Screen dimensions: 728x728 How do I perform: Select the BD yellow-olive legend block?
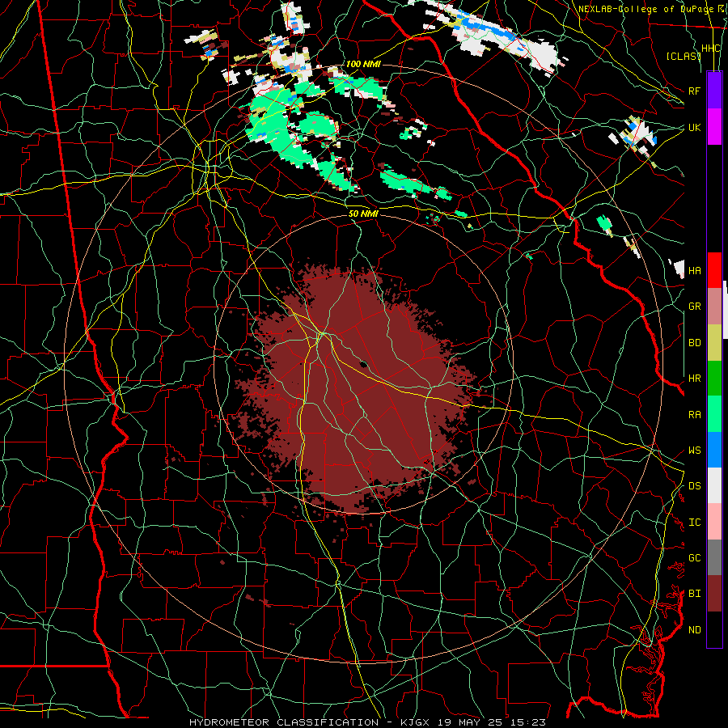(714, 343)
